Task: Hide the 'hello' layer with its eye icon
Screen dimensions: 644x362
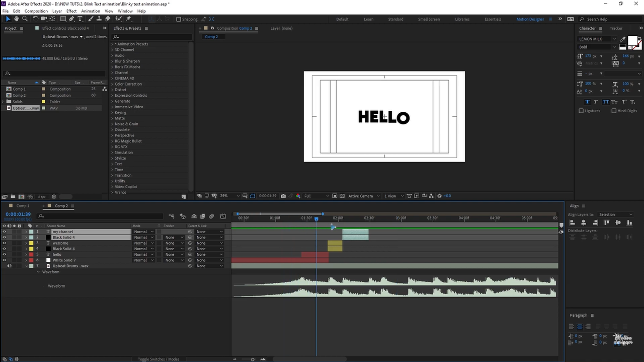Action: 5,255
